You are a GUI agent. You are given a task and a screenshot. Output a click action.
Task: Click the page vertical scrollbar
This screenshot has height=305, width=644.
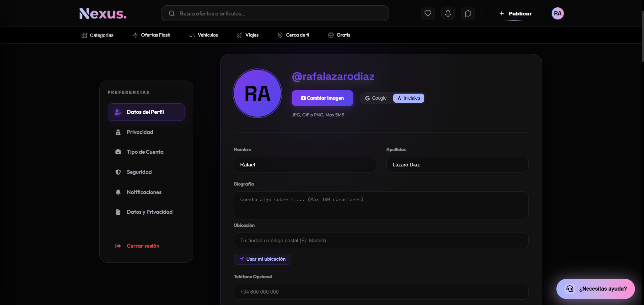coord(642,36)
